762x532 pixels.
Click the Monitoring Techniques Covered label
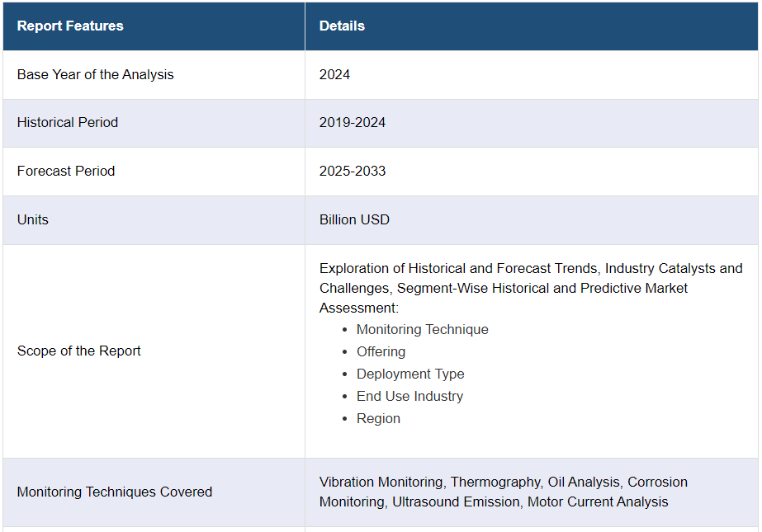[115, 492]
